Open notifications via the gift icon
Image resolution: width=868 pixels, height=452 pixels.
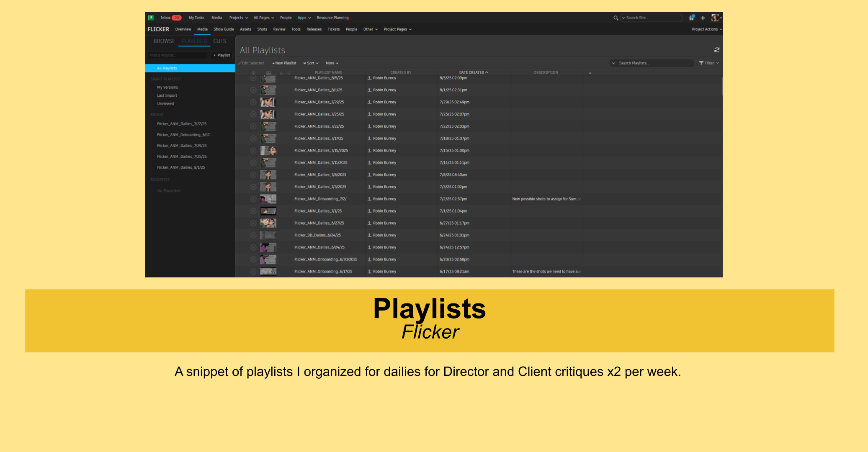691,18
